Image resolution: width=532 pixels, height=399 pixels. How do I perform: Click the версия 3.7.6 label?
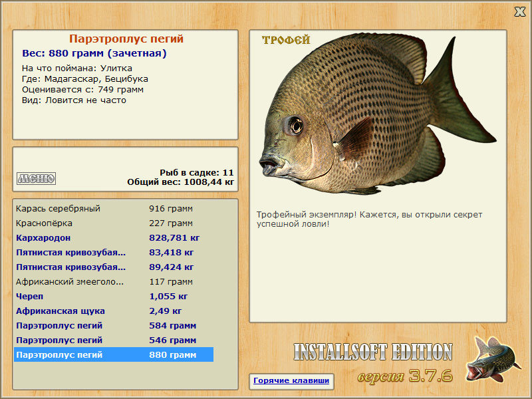coord(405,376)
